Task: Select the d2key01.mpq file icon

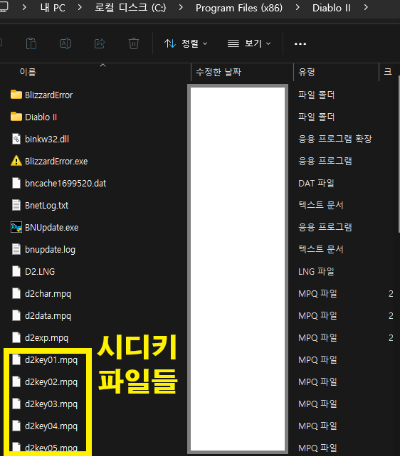Action: pos(16,360)
